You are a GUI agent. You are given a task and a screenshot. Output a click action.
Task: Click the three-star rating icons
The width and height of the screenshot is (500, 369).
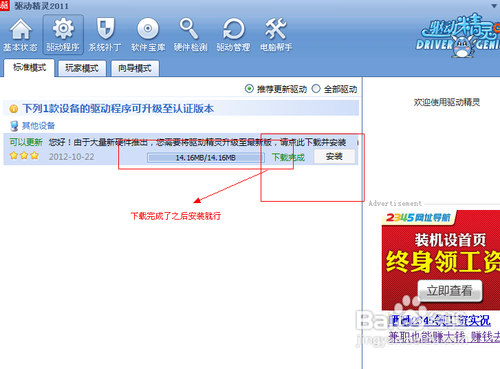click(x=24, y=156)
